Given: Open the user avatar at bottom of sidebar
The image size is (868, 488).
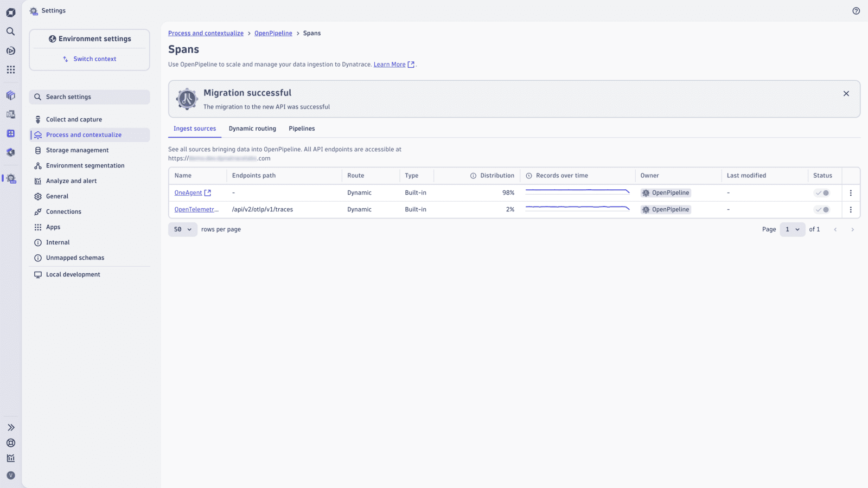Looking at the screenshot, I should click(x=10, y=475).
